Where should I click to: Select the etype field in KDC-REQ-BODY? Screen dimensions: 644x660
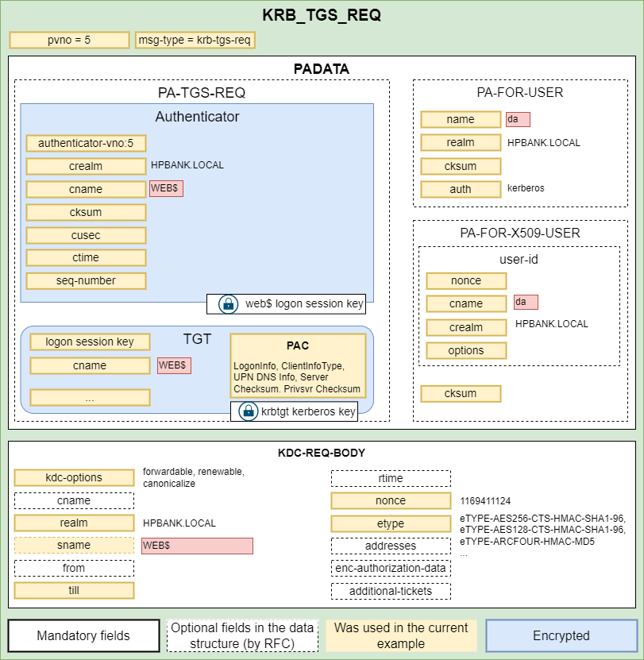coord(391,523)
